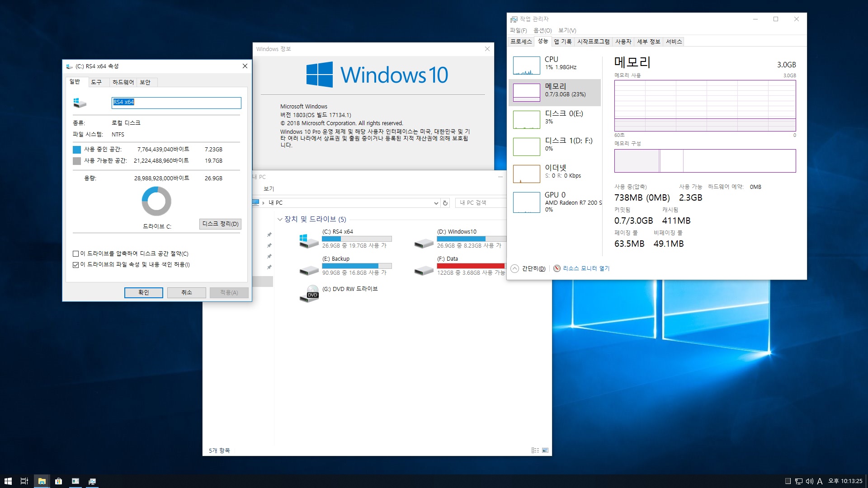Open Task View from the taskbar
The image size is (868, 488).
[24, 481]
